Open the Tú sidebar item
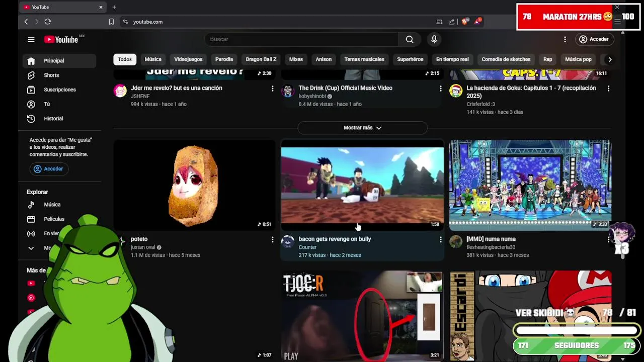 point(59,104)
